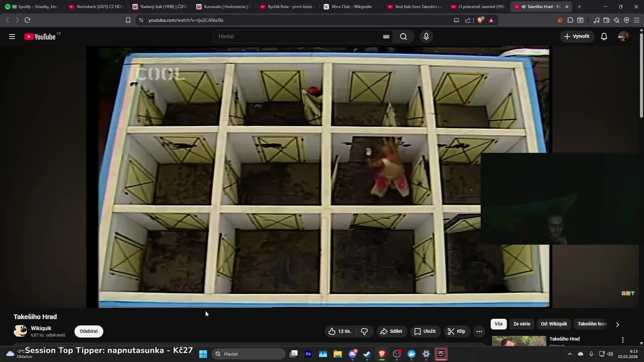Open more actions three-dot menu under video
Viewport: 644px width, 362px height.
479,331
